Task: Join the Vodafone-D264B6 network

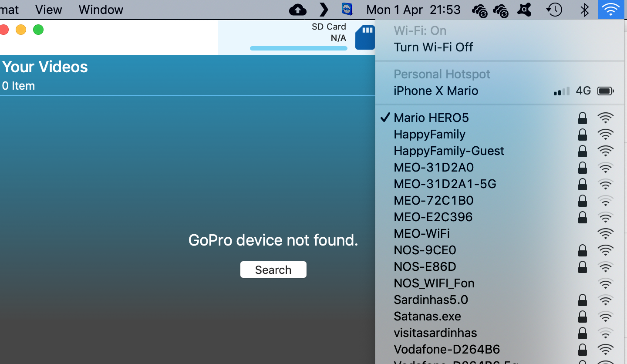Action: click(500, 349)
